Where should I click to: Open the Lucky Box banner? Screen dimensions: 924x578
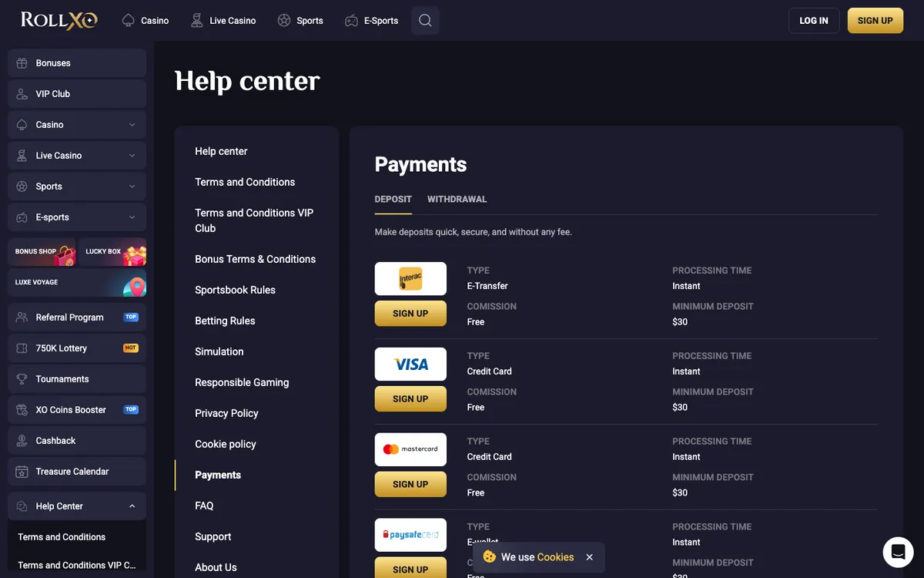pyautogui.click(x=112, y=252)
